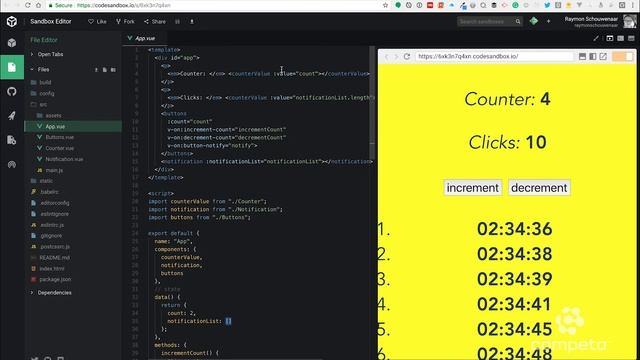Image resolution: width=640 pixels, height=360 pixels.
Task: Fork this sandbox
Action: [x=125, y=22]
